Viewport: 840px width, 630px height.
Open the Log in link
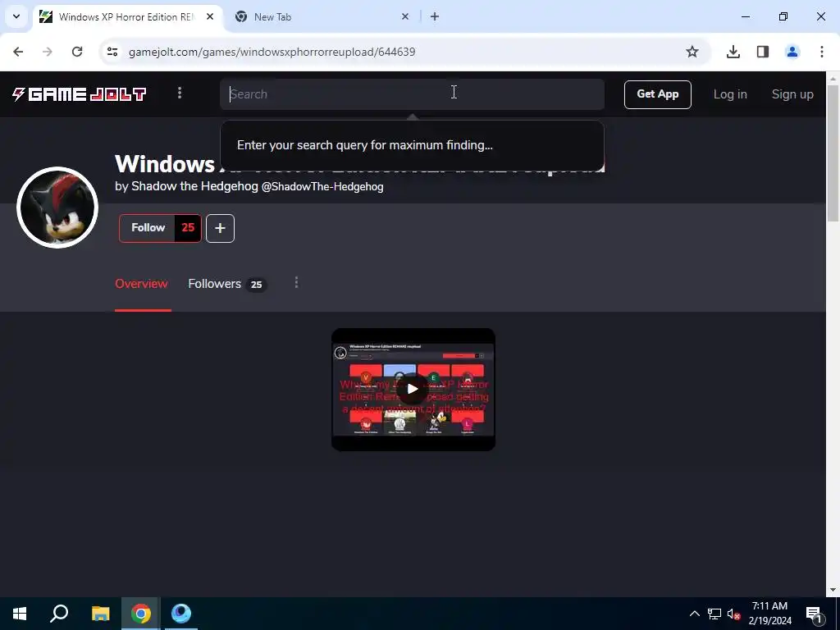tap(729, 94)
